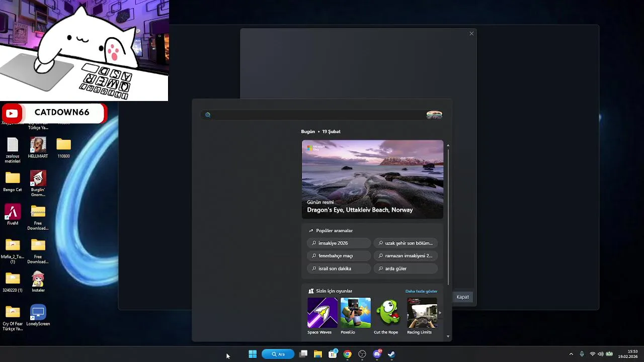
Task: Open the Cut the Rope game tile
Action: [x=388, y=316]
